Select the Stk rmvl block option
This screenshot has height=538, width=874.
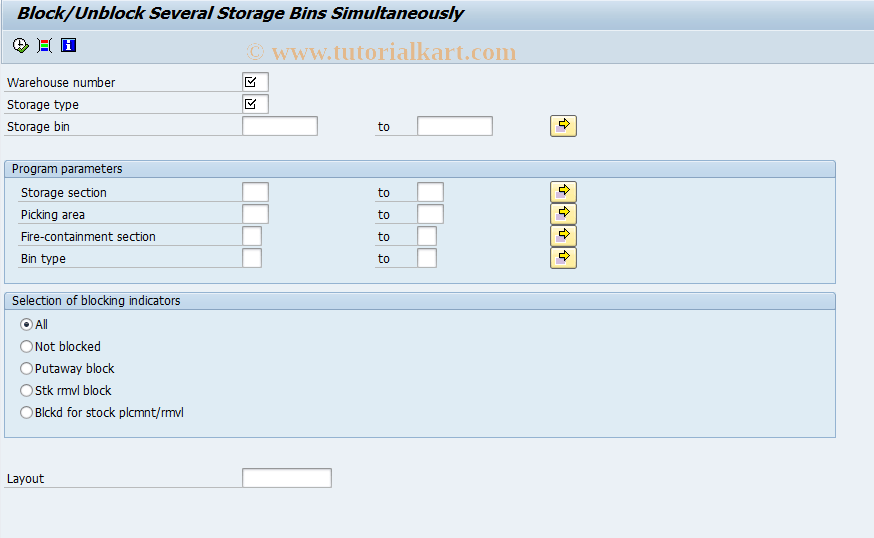(x=26, y=390)
